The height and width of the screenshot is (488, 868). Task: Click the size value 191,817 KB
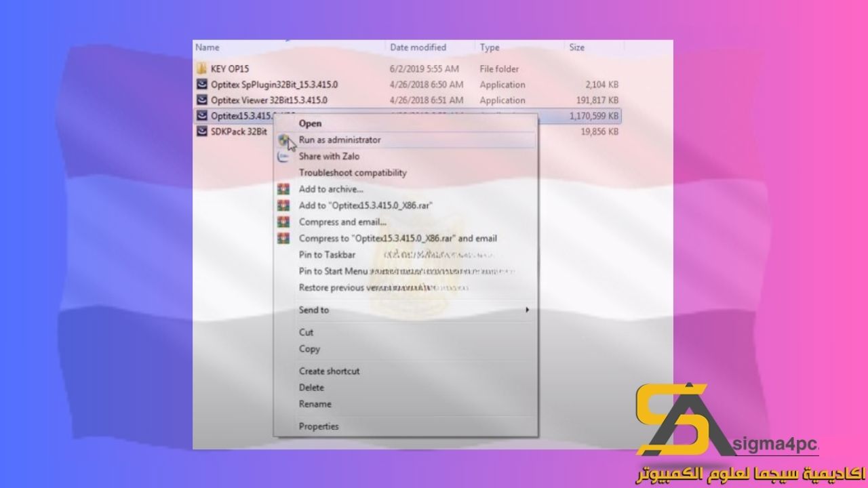pyautogui.click(x=597, y=100)
